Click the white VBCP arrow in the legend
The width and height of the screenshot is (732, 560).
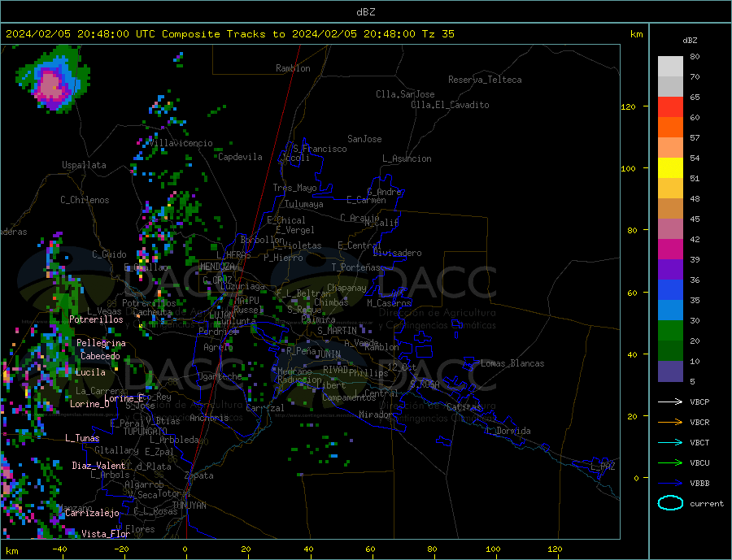(x=671, y=402)
